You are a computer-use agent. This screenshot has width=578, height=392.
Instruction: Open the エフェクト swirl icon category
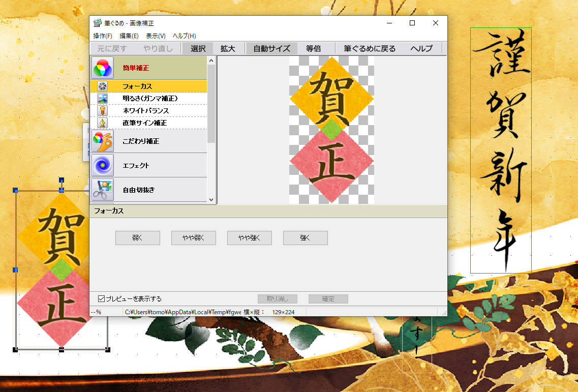point(102,165)
